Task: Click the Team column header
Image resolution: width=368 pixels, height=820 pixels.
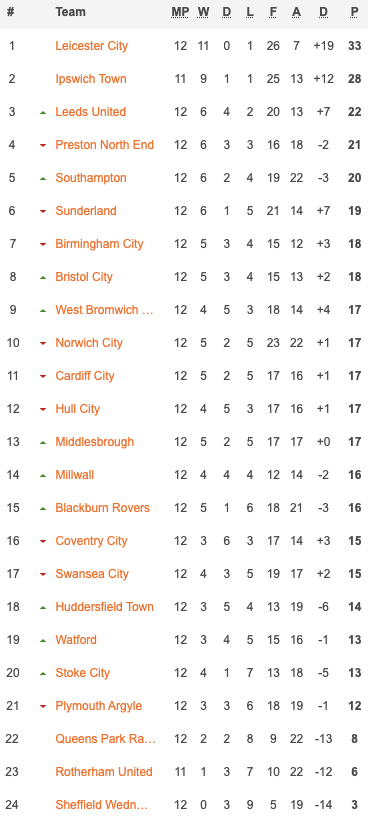Action: [70, 12]
